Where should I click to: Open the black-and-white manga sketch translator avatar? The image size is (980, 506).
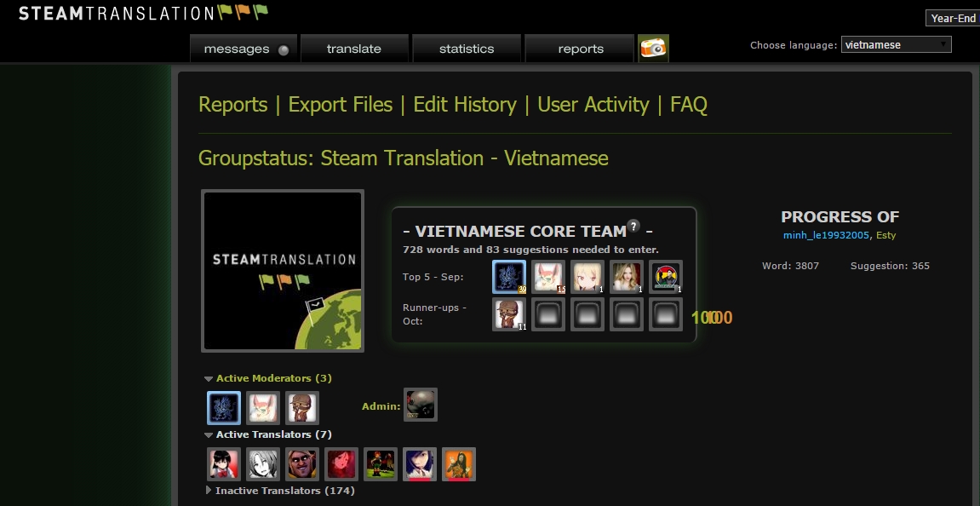tap(263, 464)
